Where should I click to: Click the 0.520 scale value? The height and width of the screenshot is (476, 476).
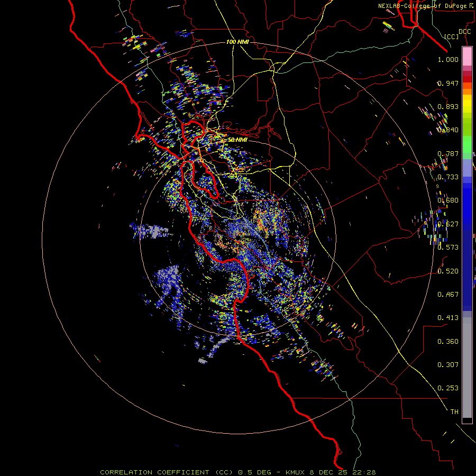[x=448, y=271]
